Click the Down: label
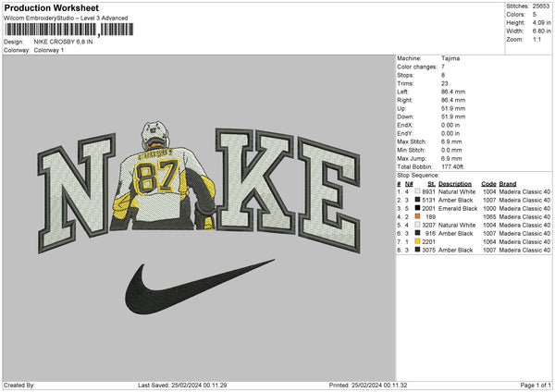 click(405, 116)
